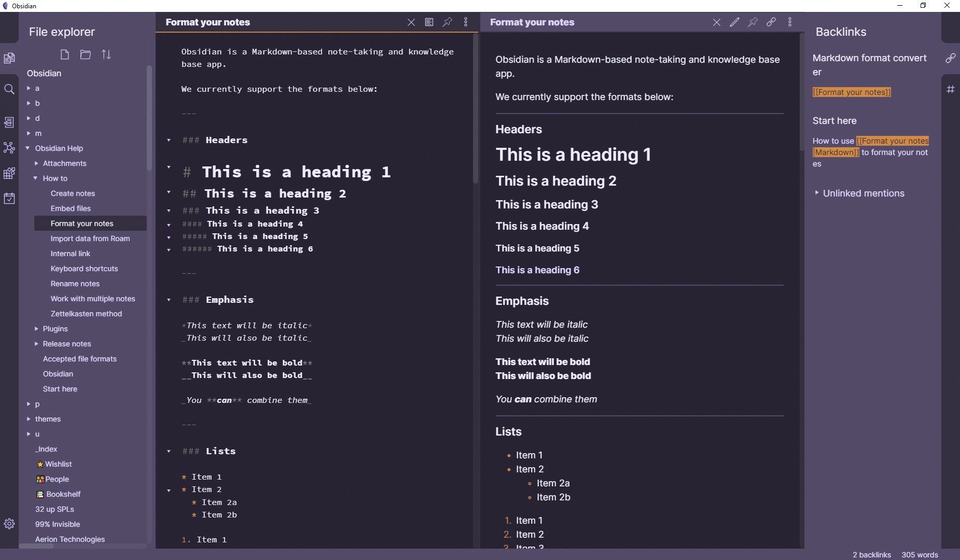Open Accepted file formats note

(79, 359)
